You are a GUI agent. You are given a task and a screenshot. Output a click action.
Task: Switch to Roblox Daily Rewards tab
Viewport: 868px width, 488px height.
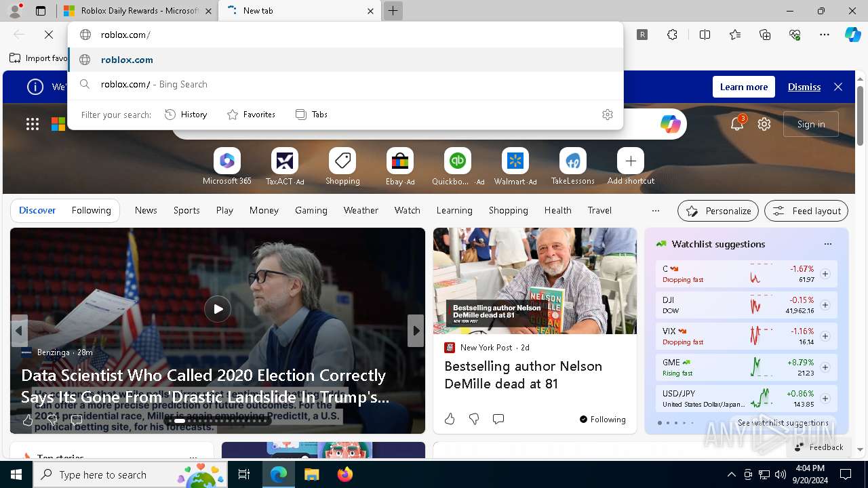[136, 11]
